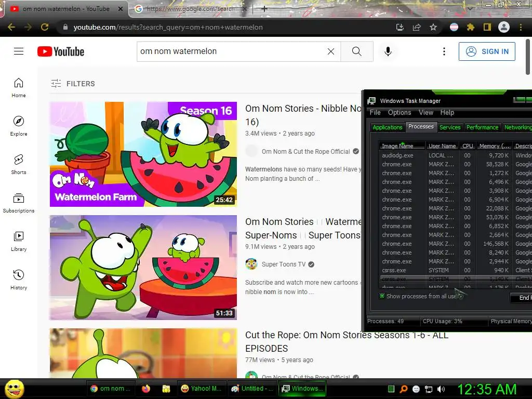The width and height of the screenshot is (532, 399).
Task: Sort processes by CPU column header
Action: click(468, 146)
